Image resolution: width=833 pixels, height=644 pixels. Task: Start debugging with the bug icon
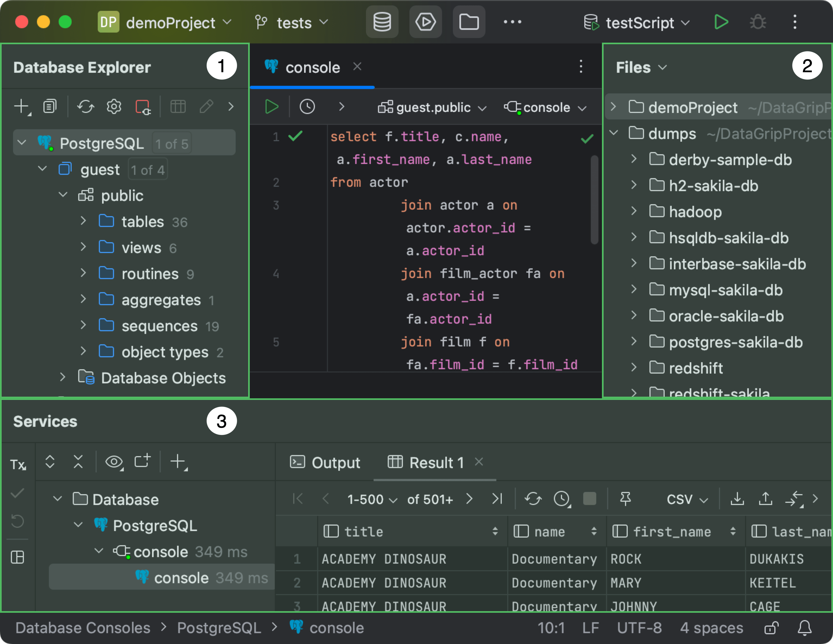tap(758, 22)
